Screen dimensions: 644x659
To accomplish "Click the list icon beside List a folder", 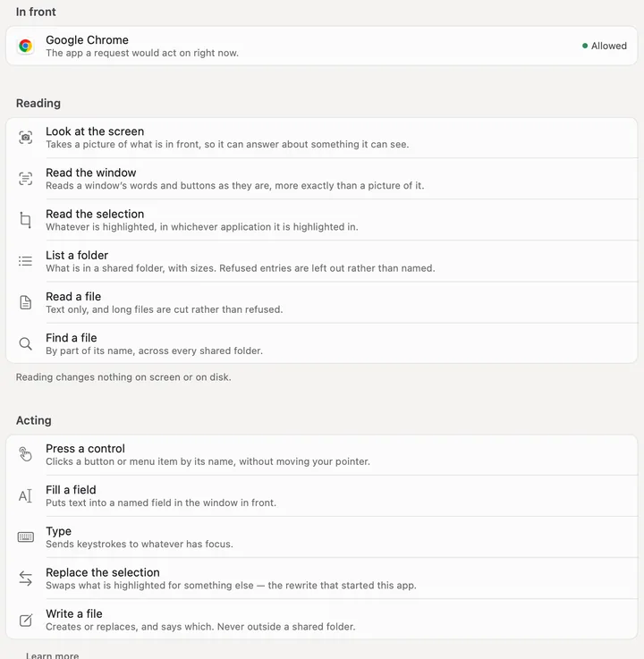I will point(26,261).
